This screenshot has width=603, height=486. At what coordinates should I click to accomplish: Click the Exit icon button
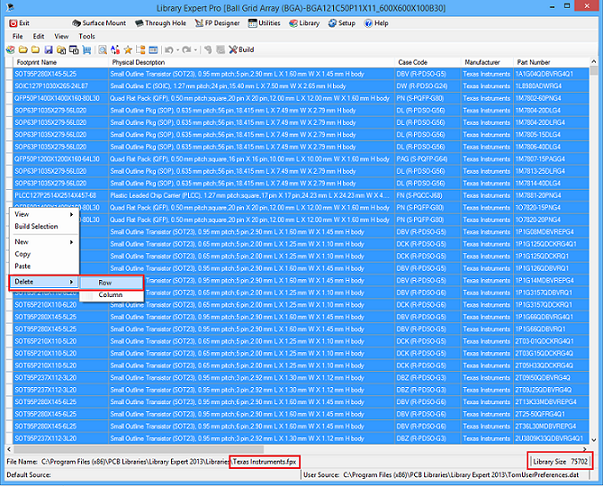click(x=22, y=22)
